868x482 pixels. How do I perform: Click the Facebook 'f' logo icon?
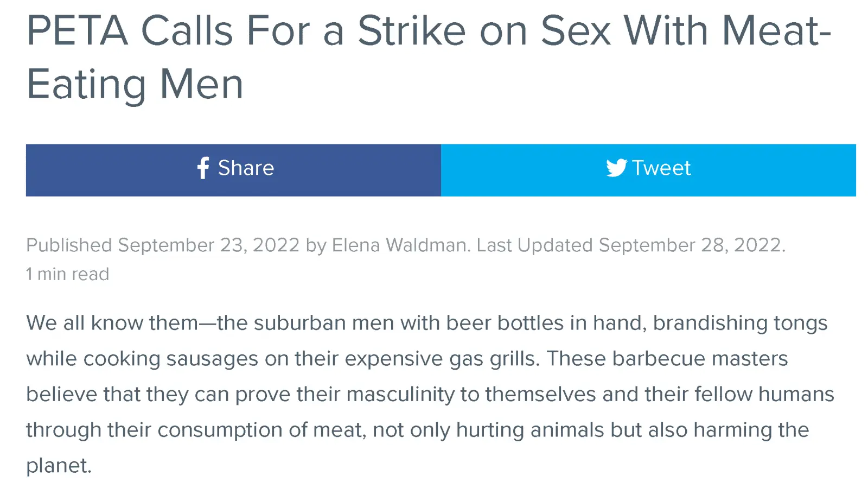coord(203,168)
